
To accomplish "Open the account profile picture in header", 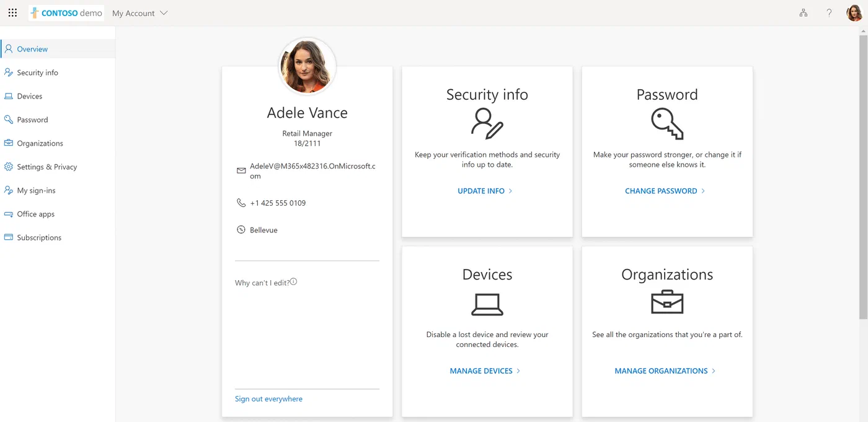I will pyautogui.click(x=854, y=13).
